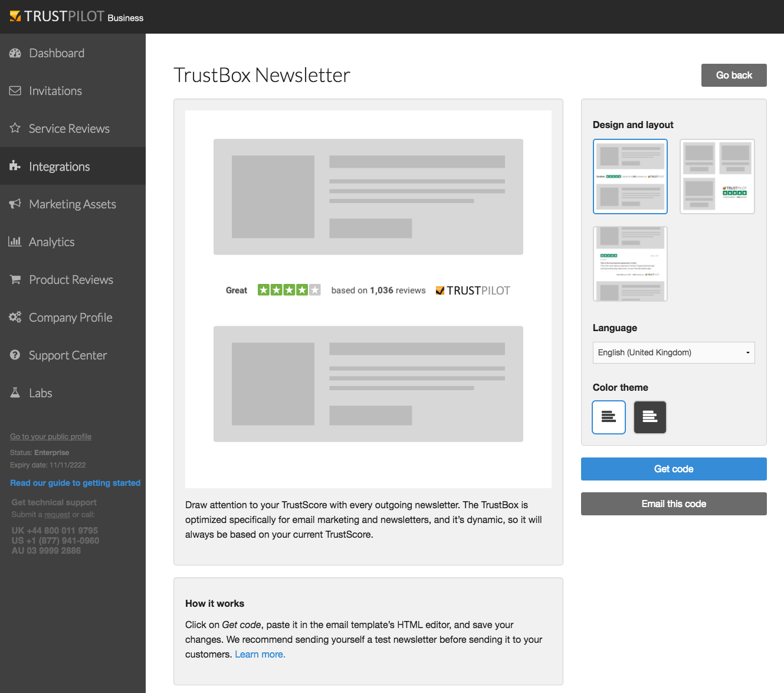784x693 pixels.
Task: Click Email this code button
Action: click(674, 504)
